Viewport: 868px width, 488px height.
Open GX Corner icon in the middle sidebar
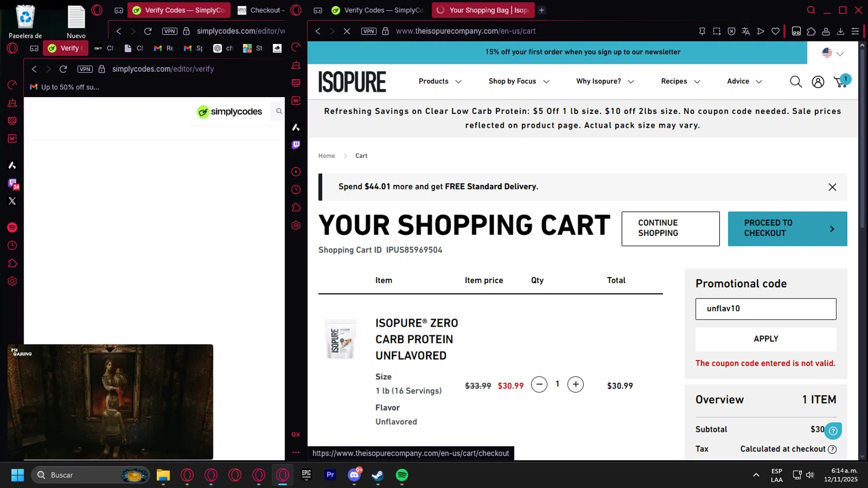(x=296, y=434)
